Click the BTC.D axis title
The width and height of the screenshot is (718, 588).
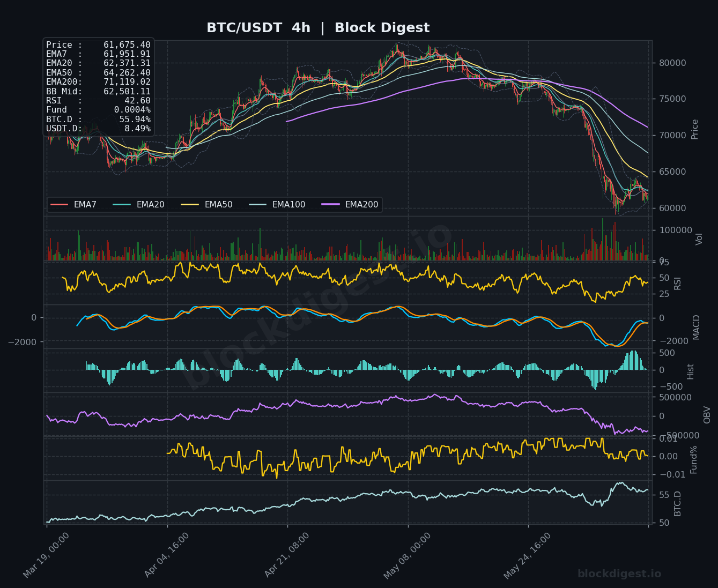(678, 503)
